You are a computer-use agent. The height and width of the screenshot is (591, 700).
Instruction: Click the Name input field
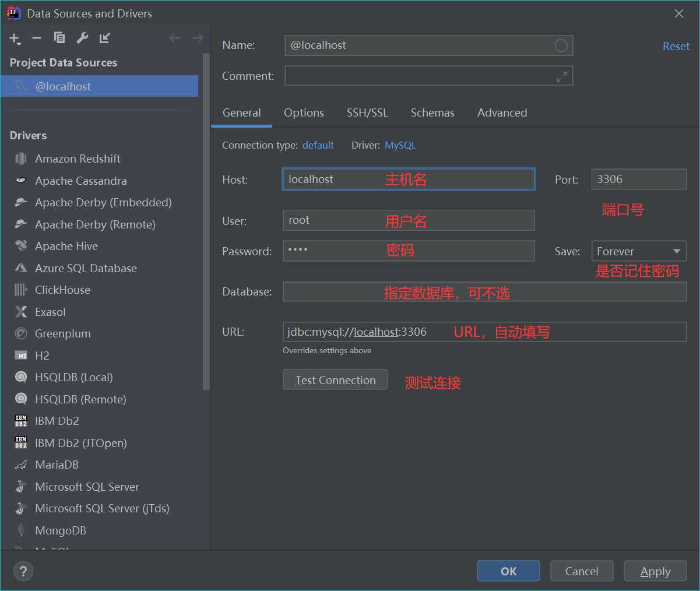pos(428,45)
